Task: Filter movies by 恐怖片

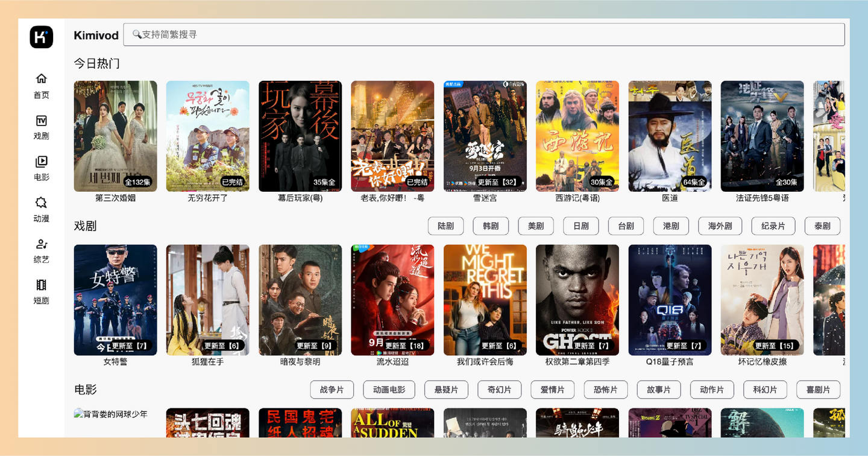Action: (x=606, y=390)
